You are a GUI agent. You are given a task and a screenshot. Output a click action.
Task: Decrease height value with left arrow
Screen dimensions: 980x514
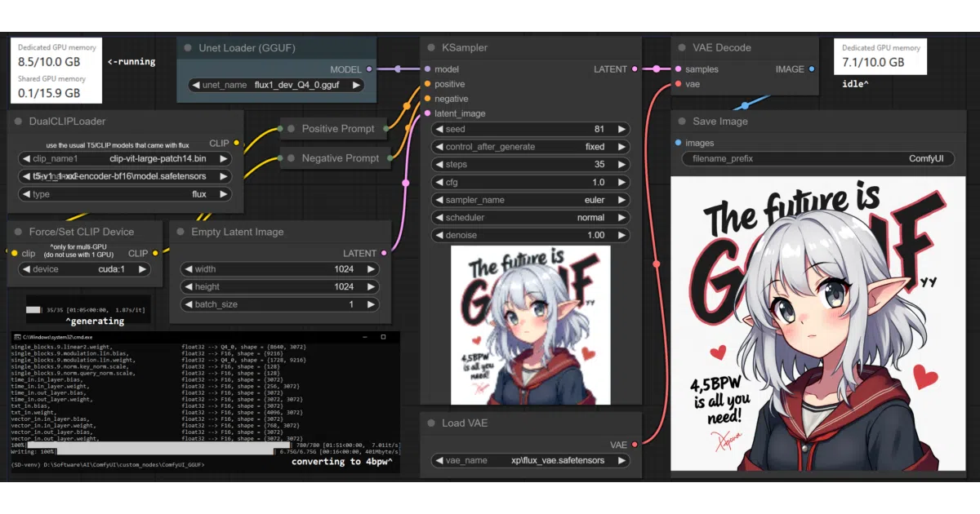(188, 287)
